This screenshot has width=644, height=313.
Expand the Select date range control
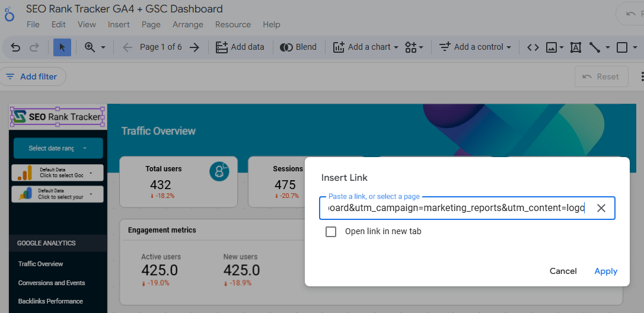[x=58, y=148]
